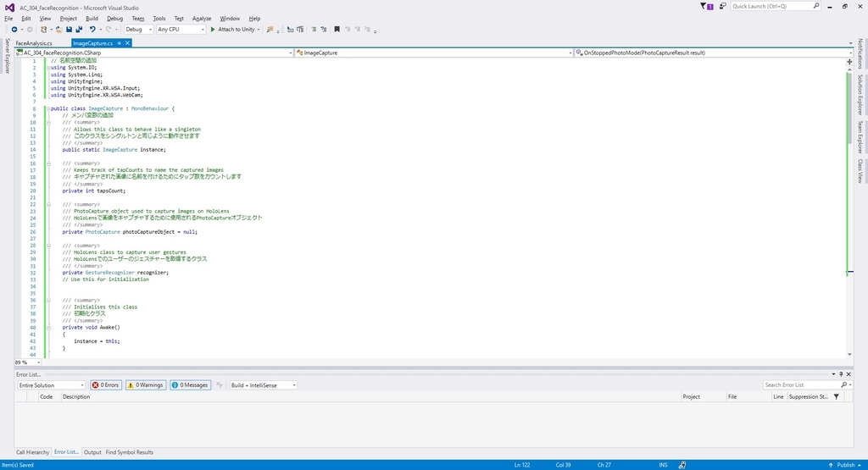Click the Save All icon
This screenshot has width=868, height=470.
(79, 30)
